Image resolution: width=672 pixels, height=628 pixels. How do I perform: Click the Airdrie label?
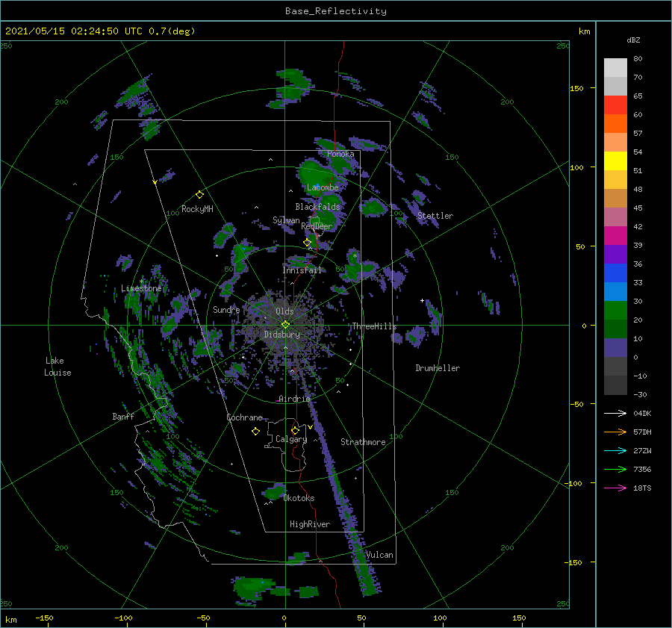click(x=294, y=399)
